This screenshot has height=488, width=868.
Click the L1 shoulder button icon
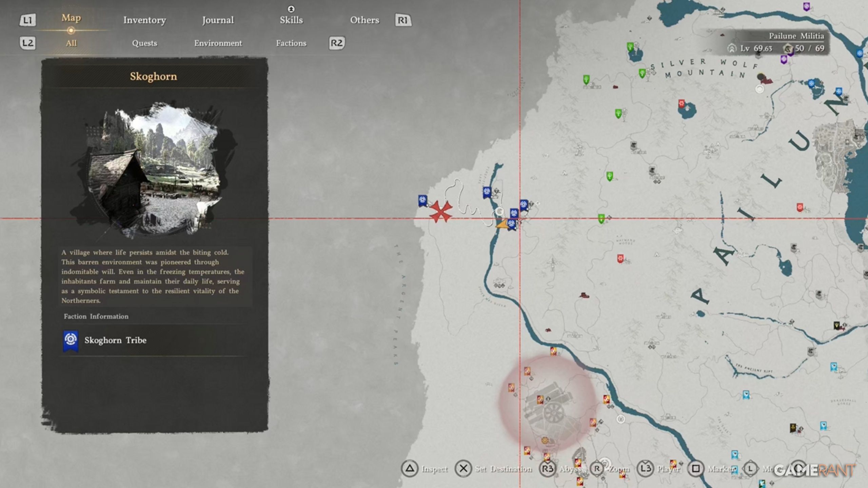(x=27, y=20)
